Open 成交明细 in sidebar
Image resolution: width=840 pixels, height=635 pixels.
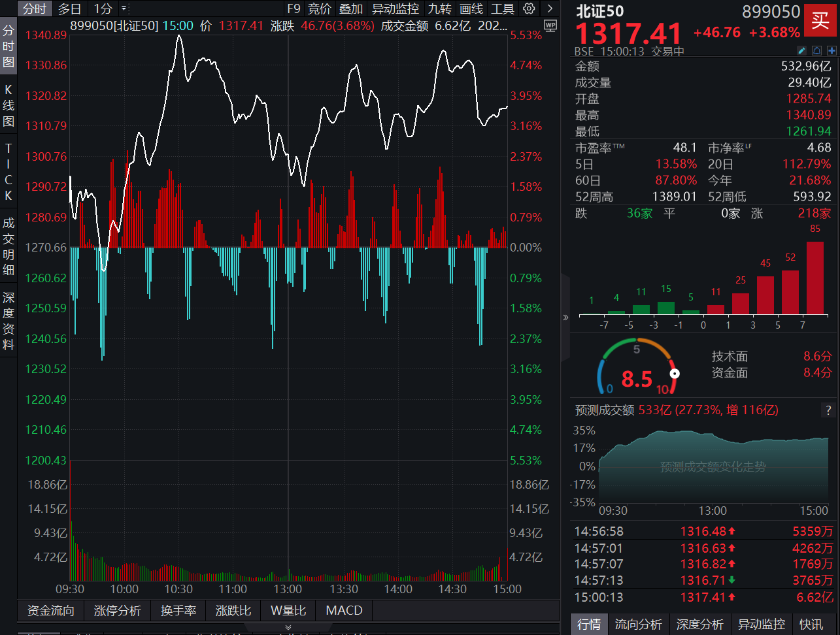point(8,246)
